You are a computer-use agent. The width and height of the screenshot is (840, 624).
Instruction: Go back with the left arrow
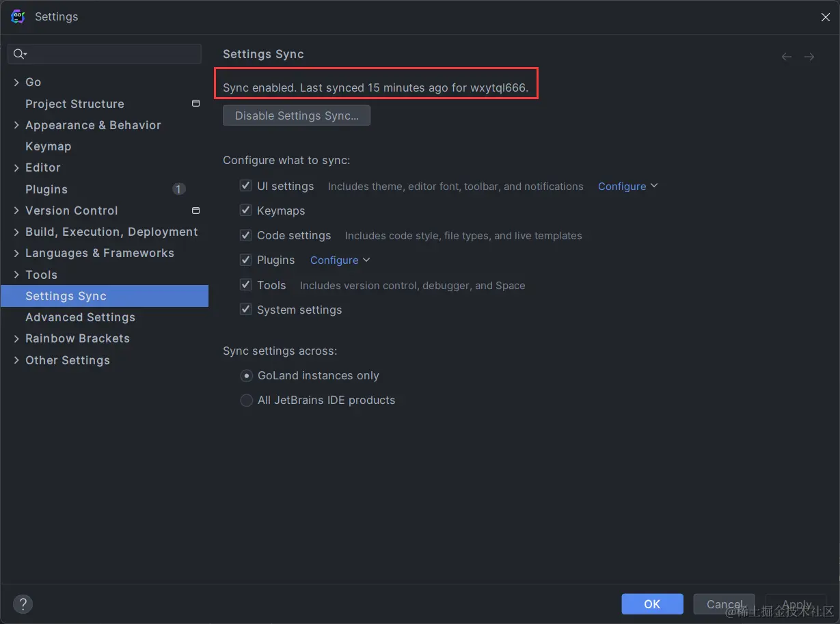[787, 57]
